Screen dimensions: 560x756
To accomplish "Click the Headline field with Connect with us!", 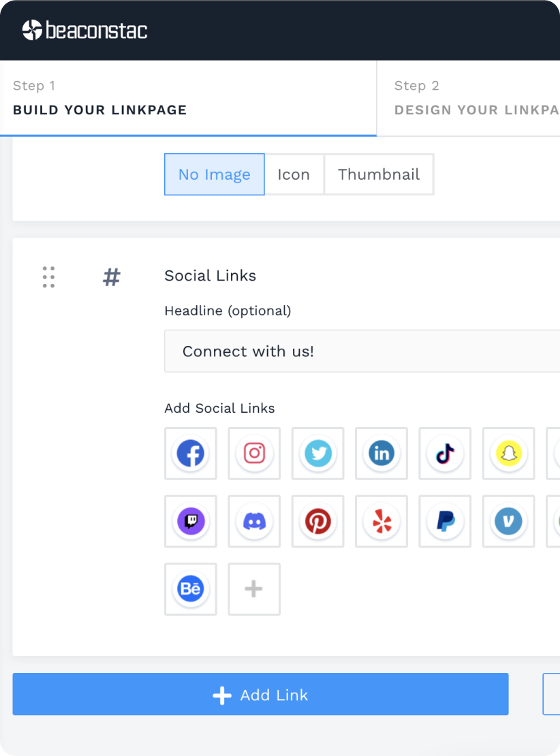I will pos(362,351).
